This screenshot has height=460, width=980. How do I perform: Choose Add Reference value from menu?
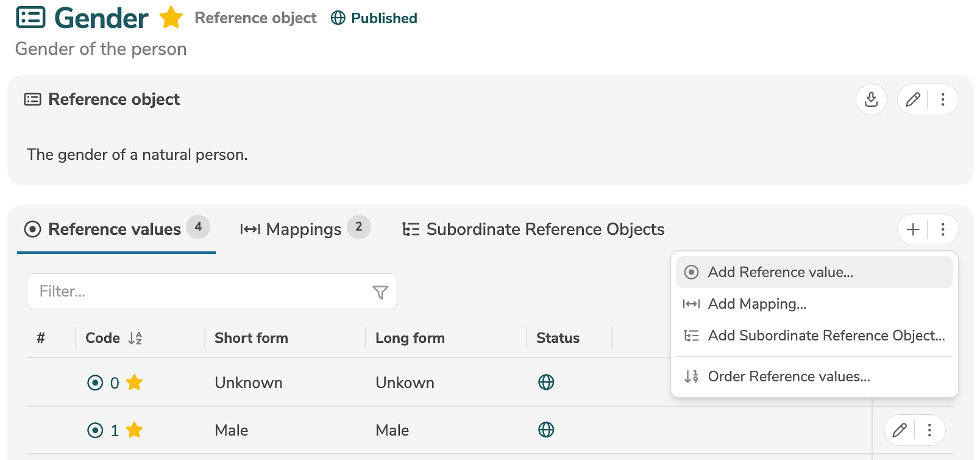pos(780,272)
